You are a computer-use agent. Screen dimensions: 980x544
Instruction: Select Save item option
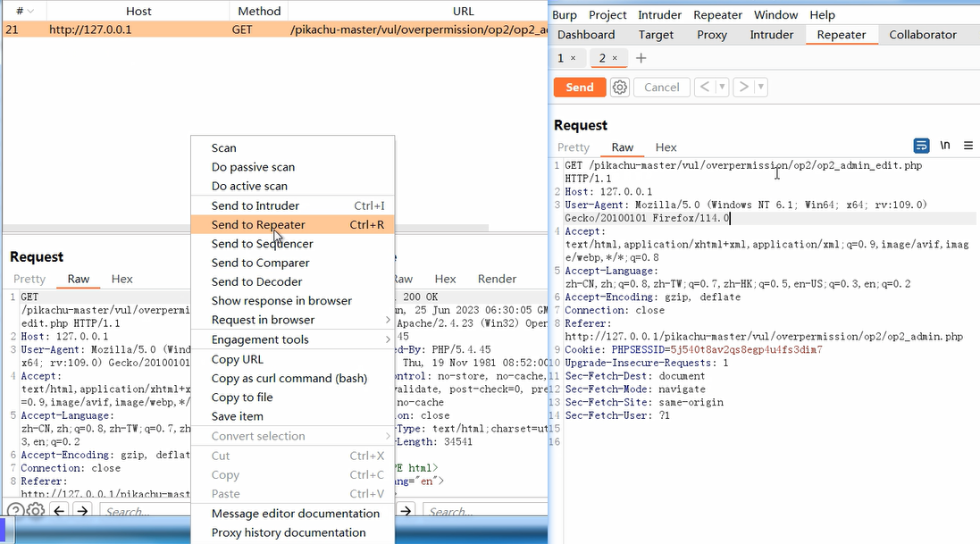[292, 416]
